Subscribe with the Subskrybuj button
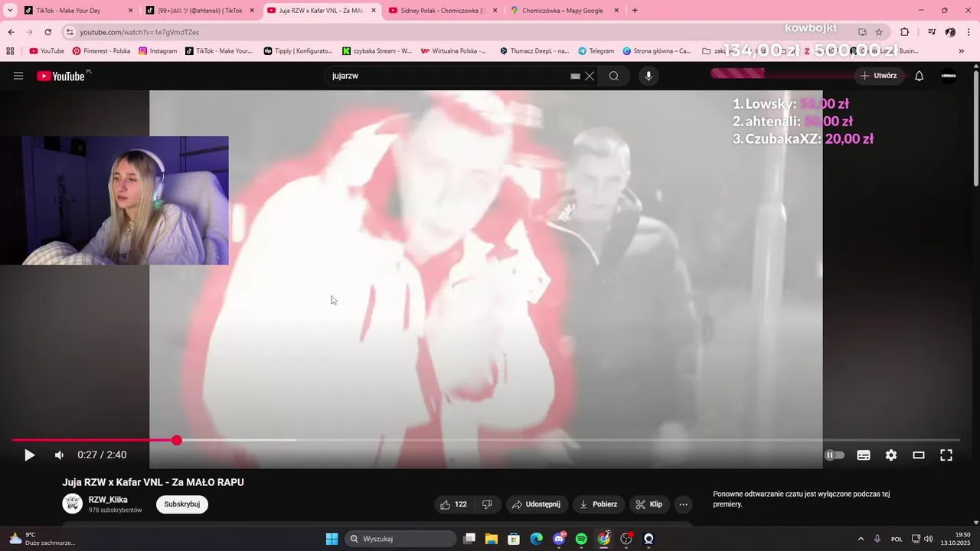This screenshot has width=980, height=551. tap(182, 504)
